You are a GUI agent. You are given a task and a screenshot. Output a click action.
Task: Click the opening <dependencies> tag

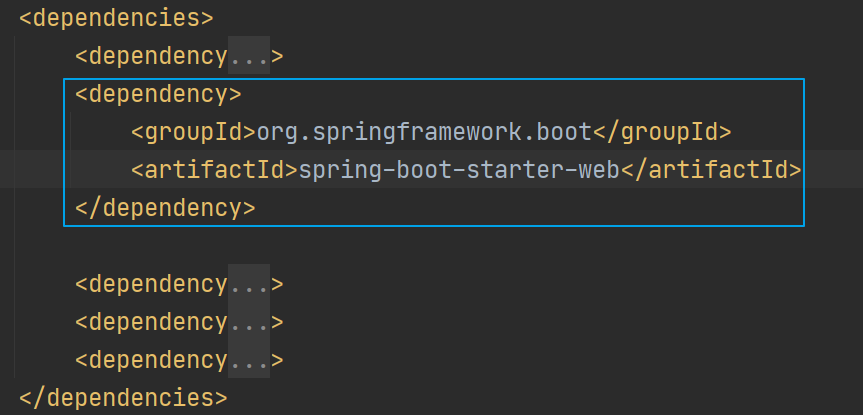[x=116, y=18]
